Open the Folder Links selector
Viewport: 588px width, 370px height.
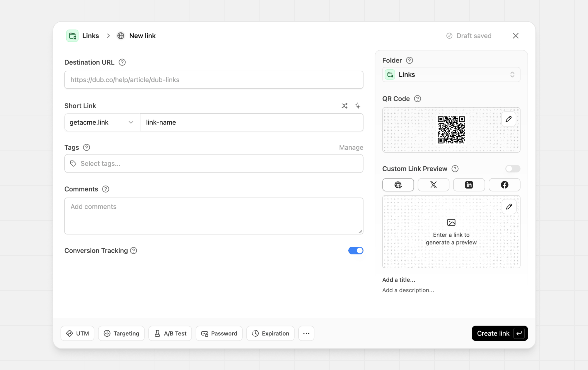tap(451, 75)
